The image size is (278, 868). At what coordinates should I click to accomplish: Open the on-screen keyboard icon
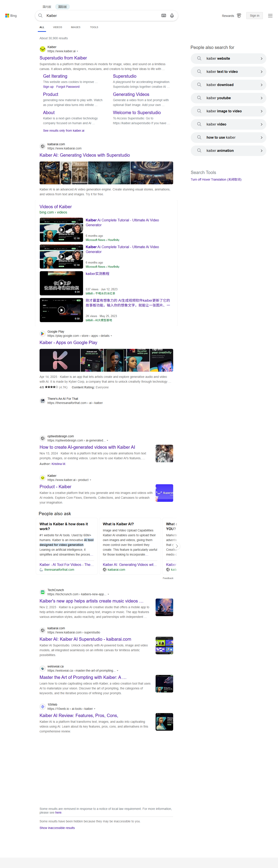[164, 16]
